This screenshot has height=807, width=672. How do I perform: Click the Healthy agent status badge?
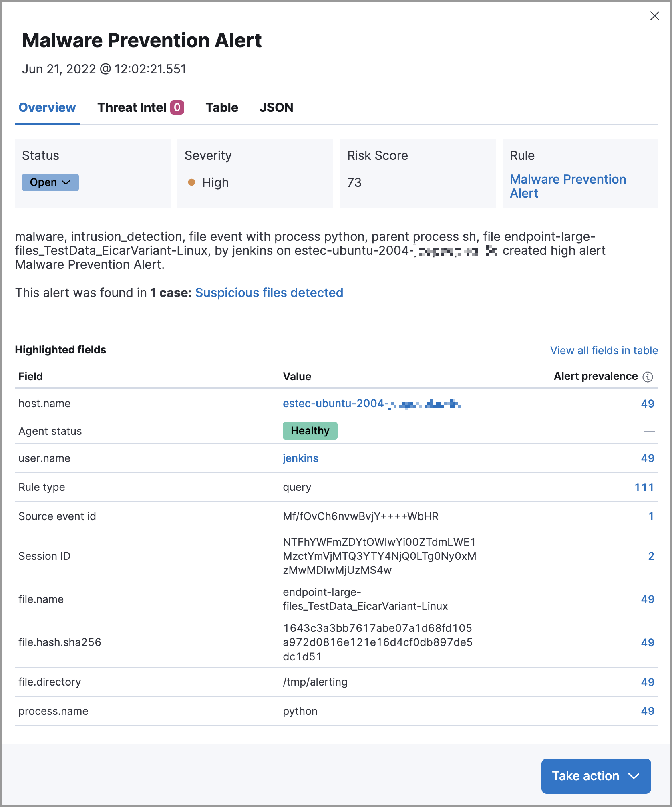310,431
